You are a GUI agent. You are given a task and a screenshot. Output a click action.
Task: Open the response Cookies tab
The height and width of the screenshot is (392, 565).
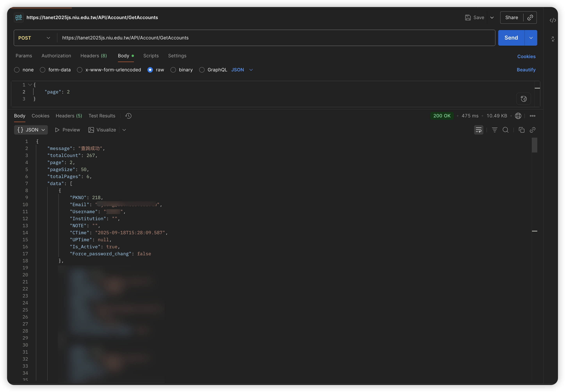[x=41, y=116]
